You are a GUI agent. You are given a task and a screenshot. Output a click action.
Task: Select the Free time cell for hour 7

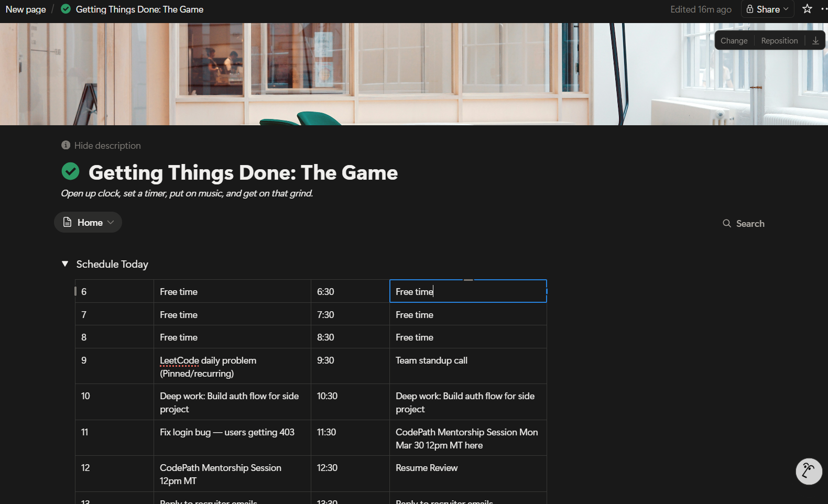point(232,314)
